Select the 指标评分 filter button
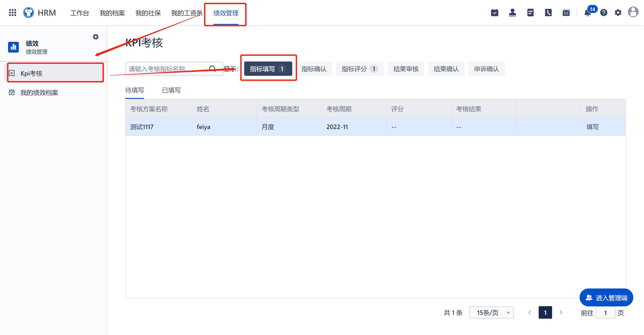The width and height of the screenshot is (644, 335). tap(360, 69)
